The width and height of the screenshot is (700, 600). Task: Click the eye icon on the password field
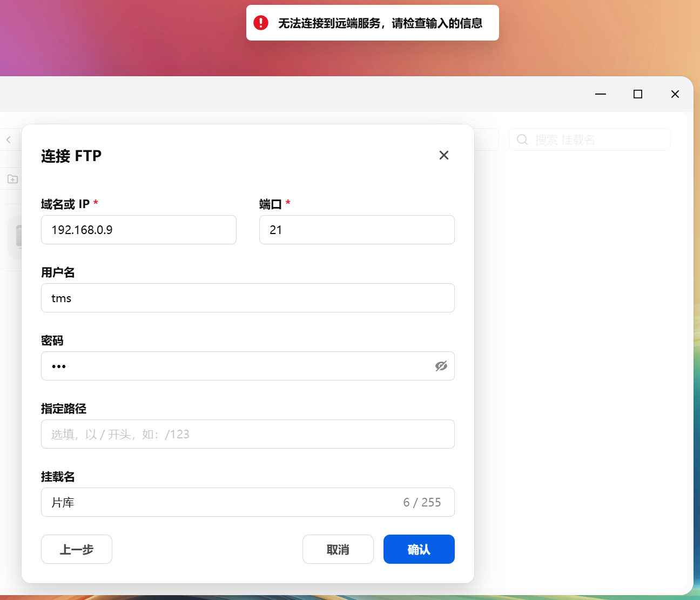pos(441,366)
